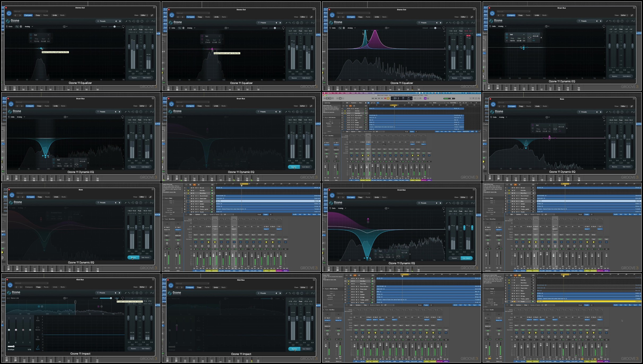The height and width of the screenshot is (364, 643).
Task: Open the Record menu in Logic Pro menu bar
Action: pyautogui.click(x=353, y=93)
